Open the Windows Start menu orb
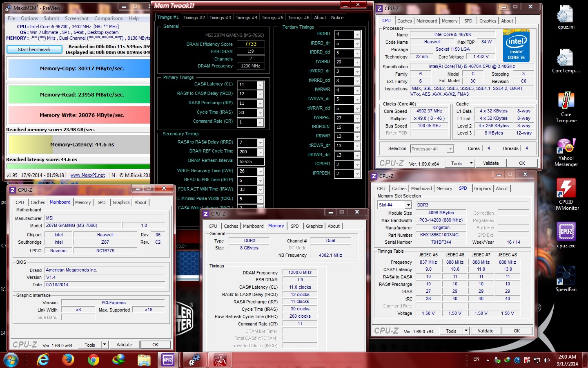This screenshot has height=368, width=588. pos(11,360)
